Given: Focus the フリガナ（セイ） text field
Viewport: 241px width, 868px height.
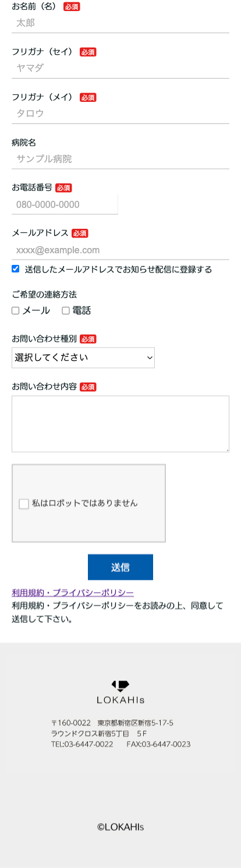Looking at the screenshot, I should [120, 68].
